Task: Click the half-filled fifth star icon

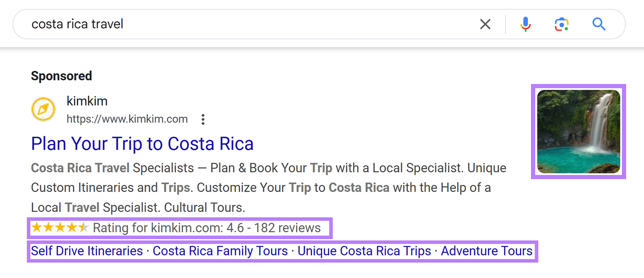Action: [83, 227]
